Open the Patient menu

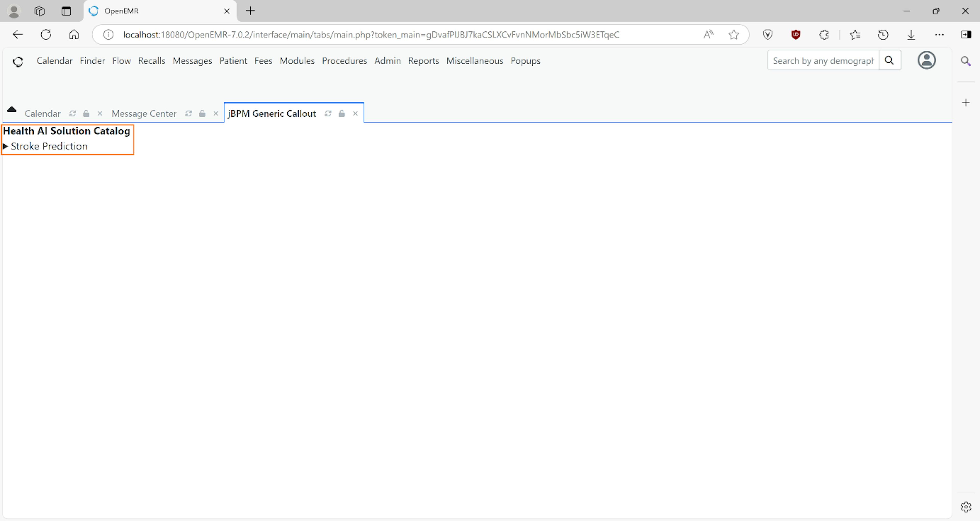click(233, 61)
